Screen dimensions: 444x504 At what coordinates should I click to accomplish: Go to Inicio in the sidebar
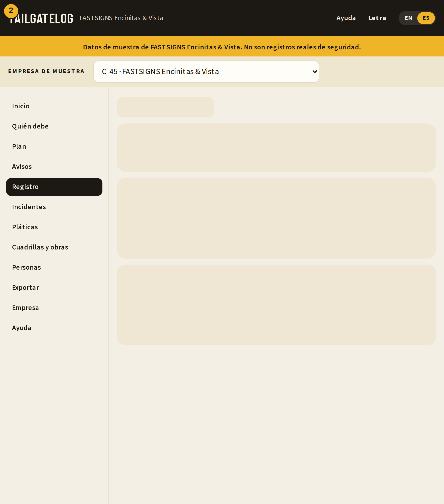[x=54, y=106]
